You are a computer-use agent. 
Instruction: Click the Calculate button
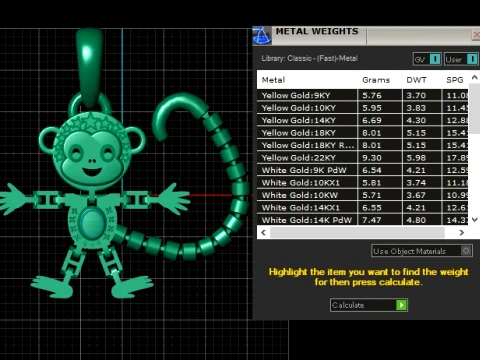[369, 305]
